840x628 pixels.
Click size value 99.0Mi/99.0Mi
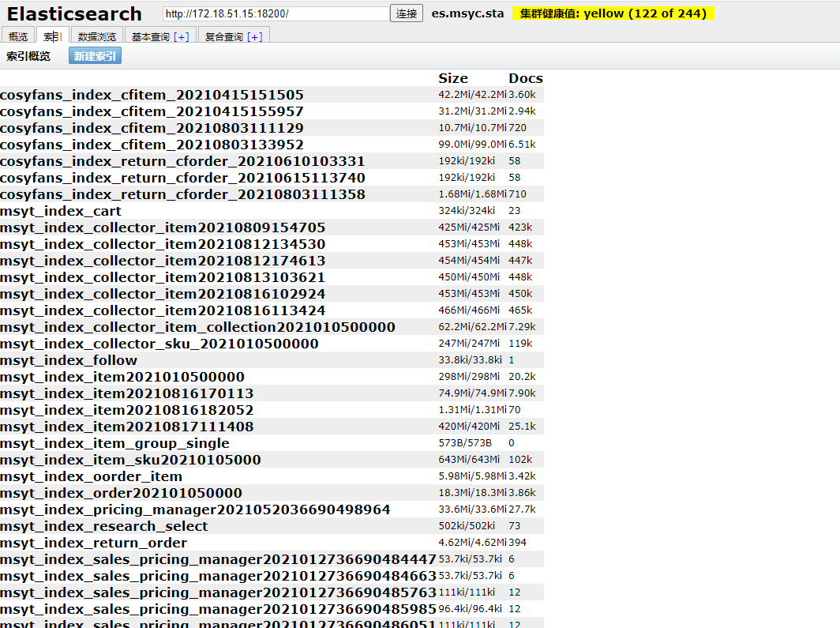tap(472, 144)
